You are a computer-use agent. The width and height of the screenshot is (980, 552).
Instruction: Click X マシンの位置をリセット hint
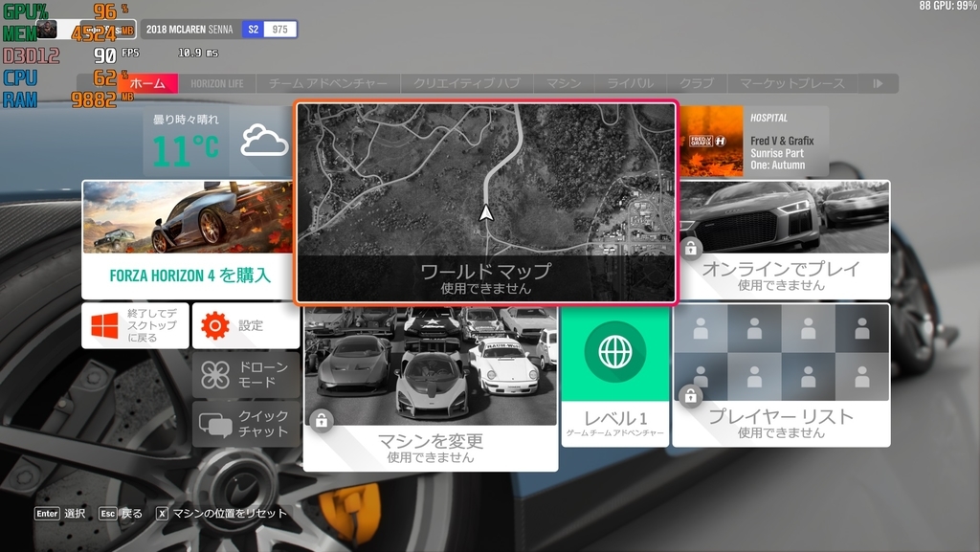click(221, 514)
